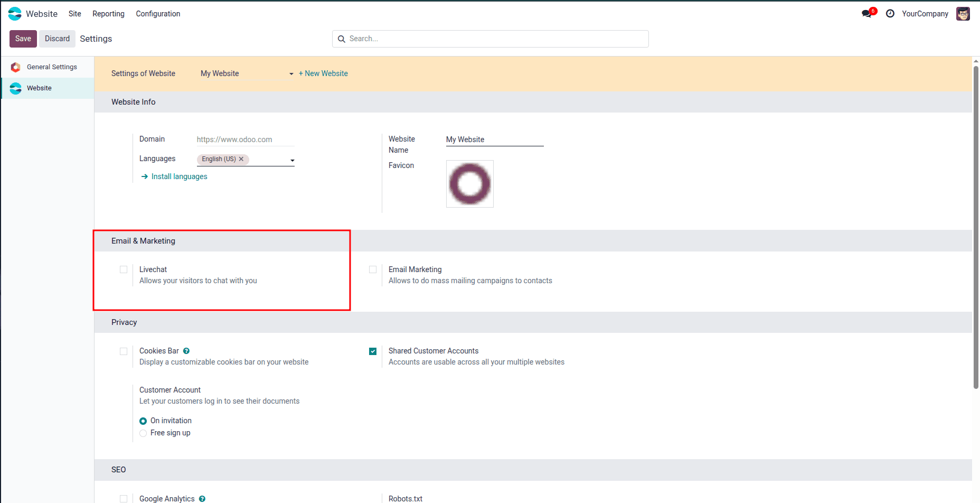The height and width of the screenshot is (503, 980).
Task: Click the search magnifier icon
Action: coord(341,39)
